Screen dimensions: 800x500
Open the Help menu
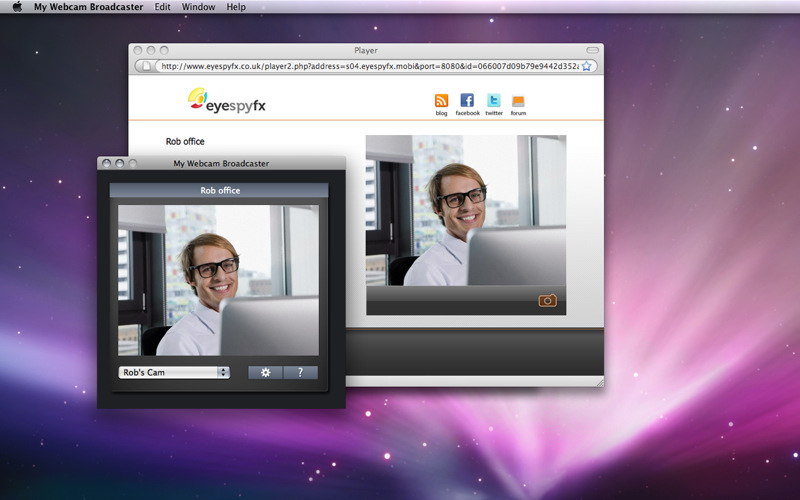click(x=236, y=7)
